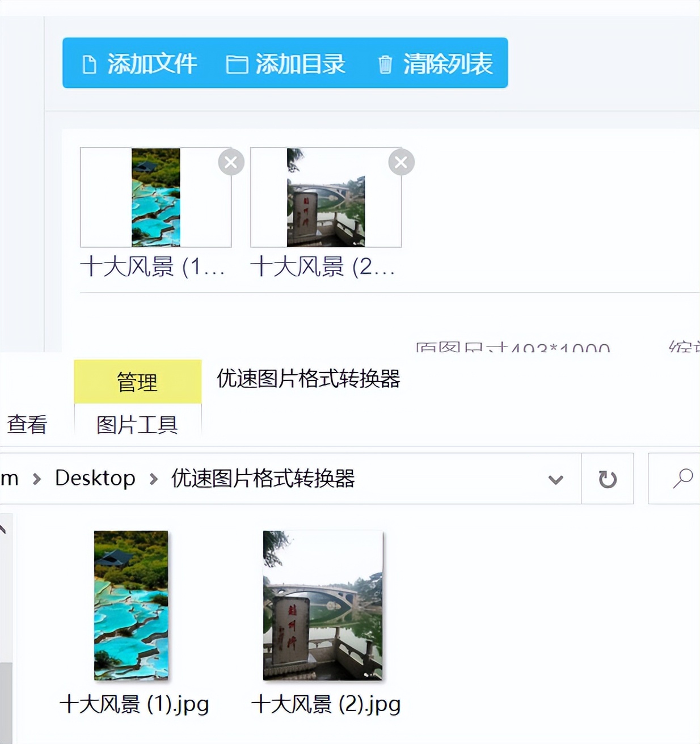Switch to the 查看 tab

(x=27, y=424)
